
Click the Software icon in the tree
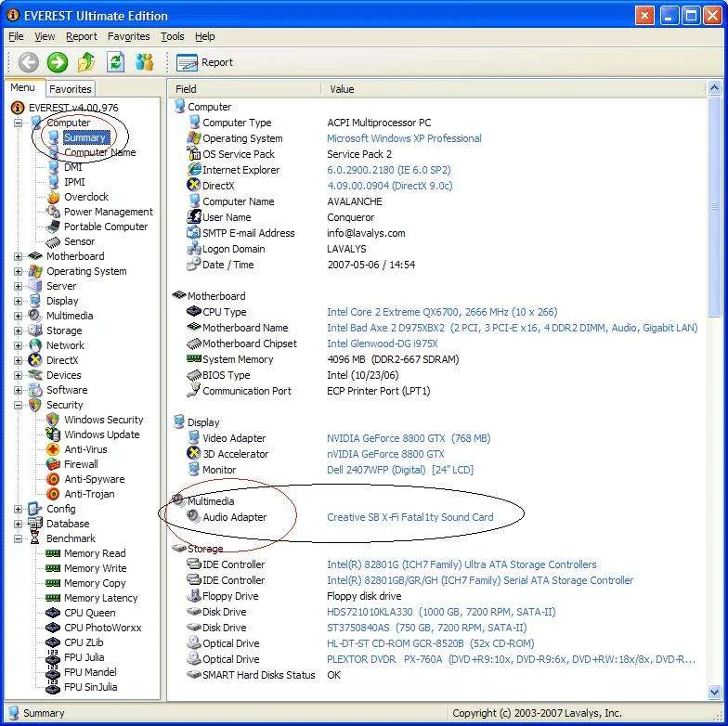tap(35, 390)
